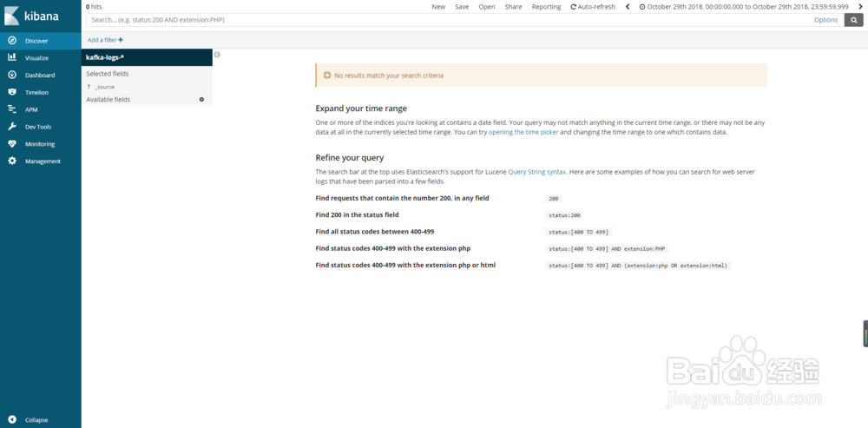The image size is (868, 428).
Task: Click Reporting in top menu
Action: [x=546, y=7]
